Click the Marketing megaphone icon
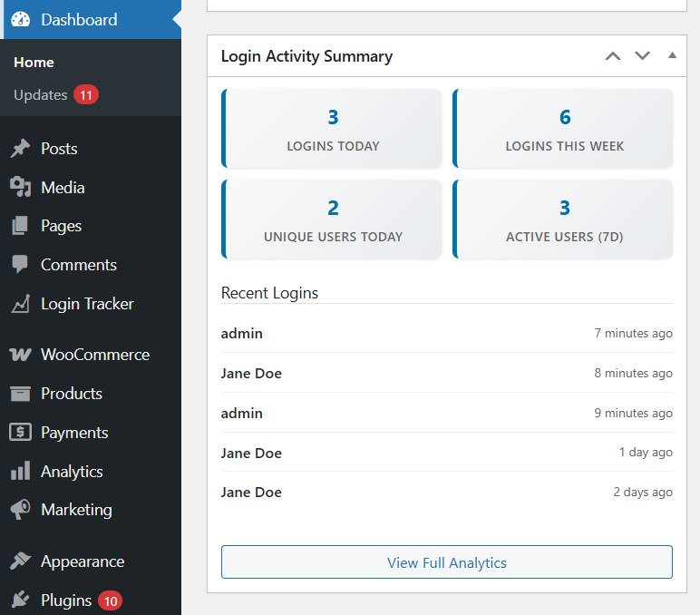The height and width of the screenshot is (615, 700). pos(20,510)
